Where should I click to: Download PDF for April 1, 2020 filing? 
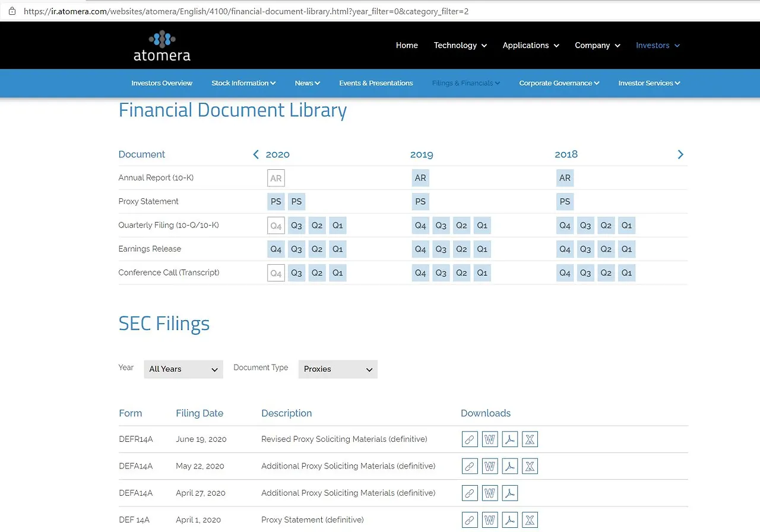(x=510, y=520)
